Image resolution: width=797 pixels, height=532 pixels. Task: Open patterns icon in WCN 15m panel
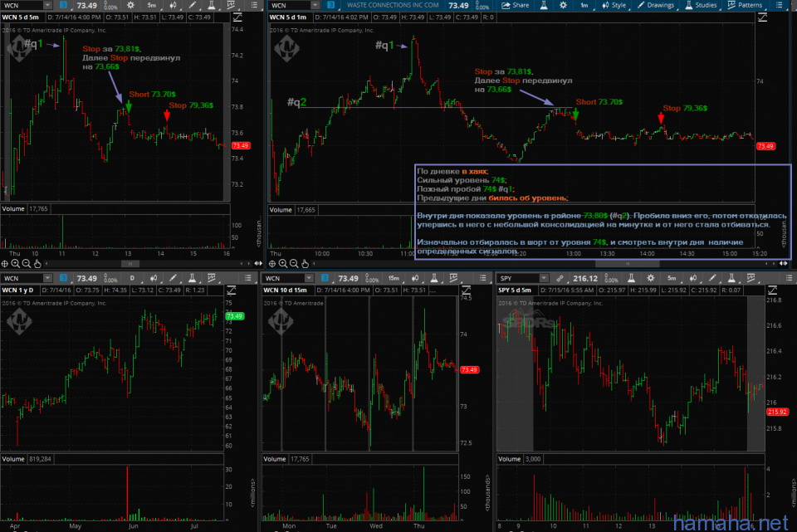[453, 278]
